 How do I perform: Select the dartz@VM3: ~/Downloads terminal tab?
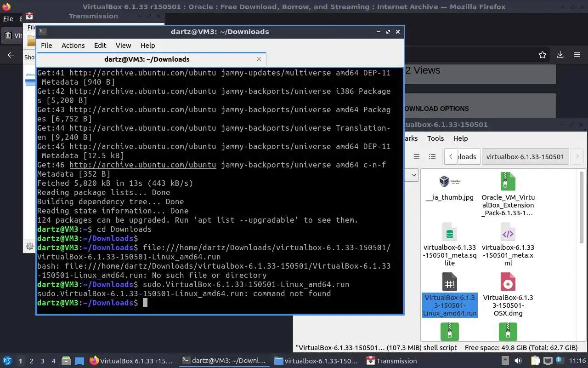[151, 59]
